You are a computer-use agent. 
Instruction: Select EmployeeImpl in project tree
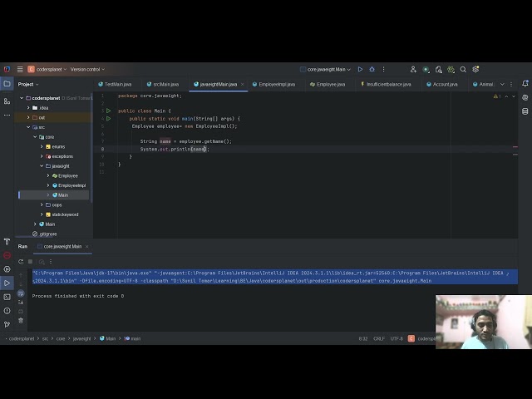72,185
